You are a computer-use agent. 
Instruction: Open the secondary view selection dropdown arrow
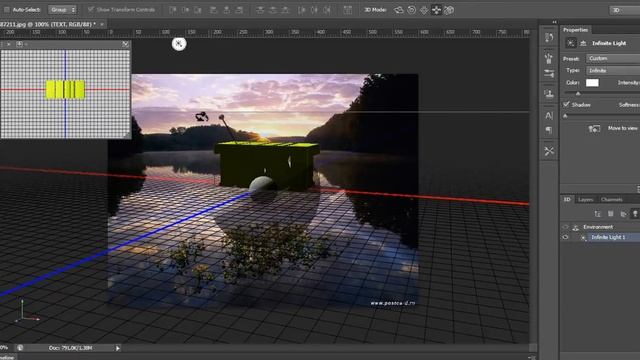pos(26,44)
